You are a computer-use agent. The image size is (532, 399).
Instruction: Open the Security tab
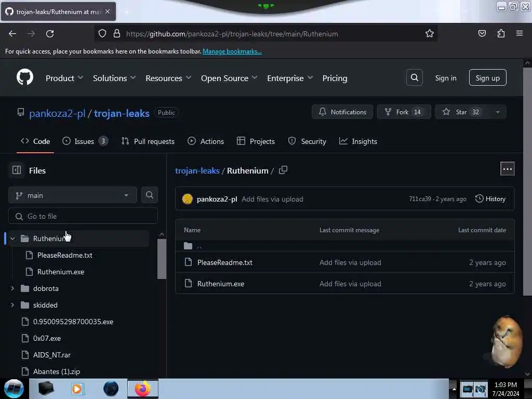coord(307,141)
